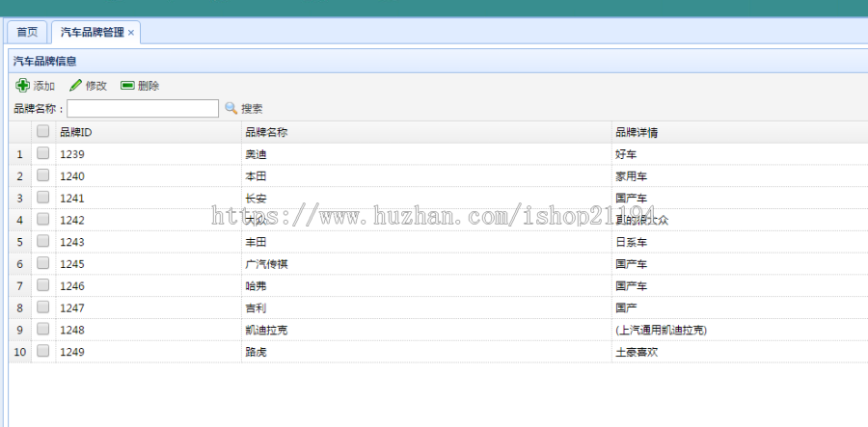Close the 汽车品牌管理 tab
This screenshot has width=868, height=427.
click(131, 33)
